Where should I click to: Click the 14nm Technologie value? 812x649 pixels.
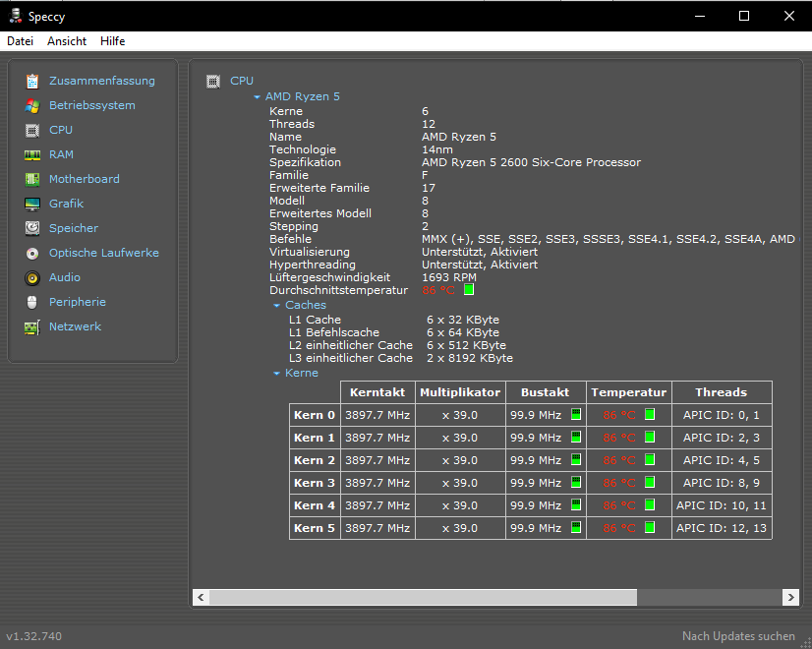[437, 149]
